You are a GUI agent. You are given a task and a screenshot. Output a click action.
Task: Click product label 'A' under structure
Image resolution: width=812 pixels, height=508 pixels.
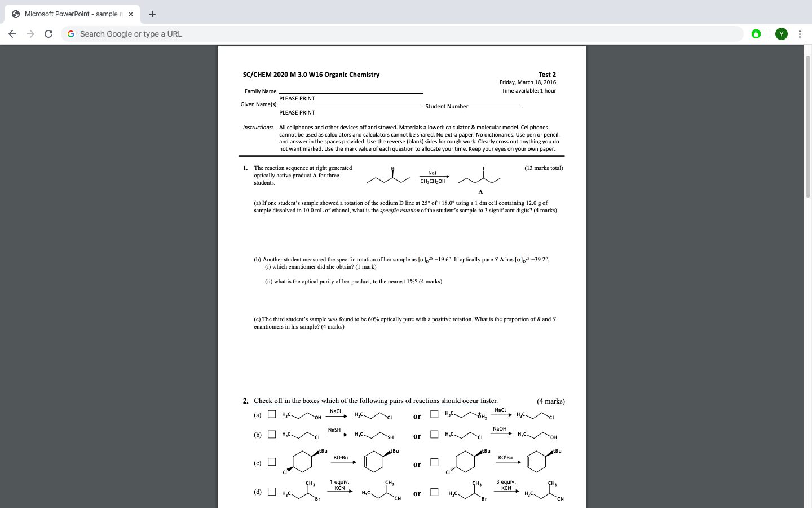[480, 192]
